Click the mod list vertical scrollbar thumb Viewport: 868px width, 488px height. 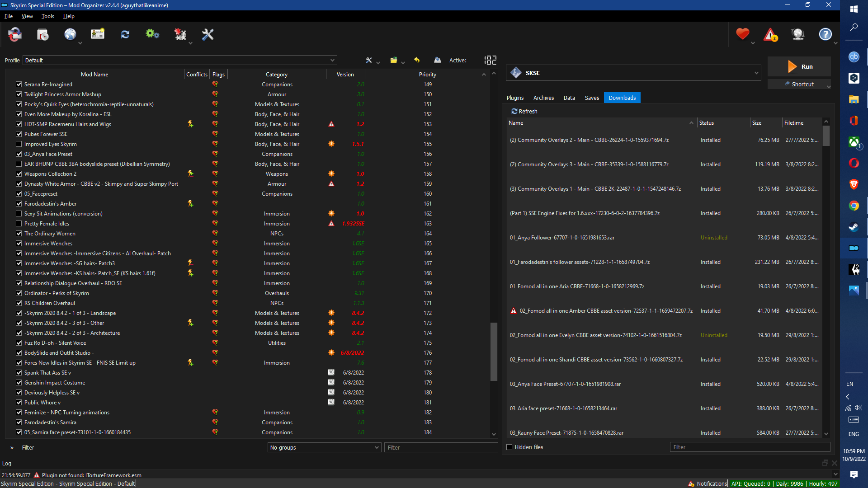point(494,352)
